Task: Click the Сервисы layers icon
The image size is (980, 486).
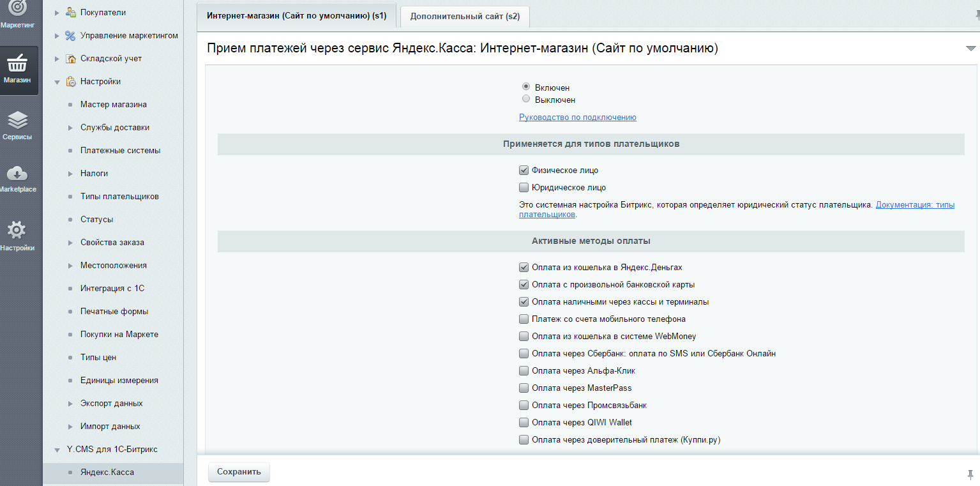Action: pos(17,120)
